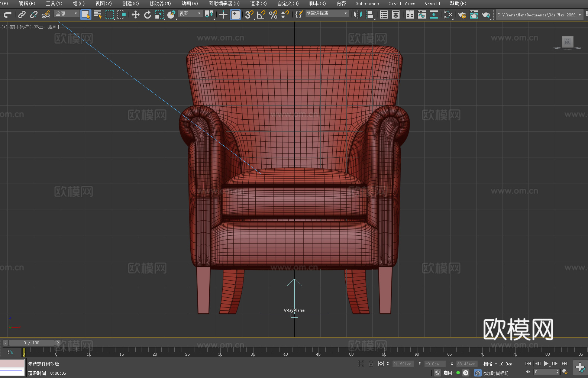
Task: Toggle Percent Snap
Action: (x=273, y=14)
